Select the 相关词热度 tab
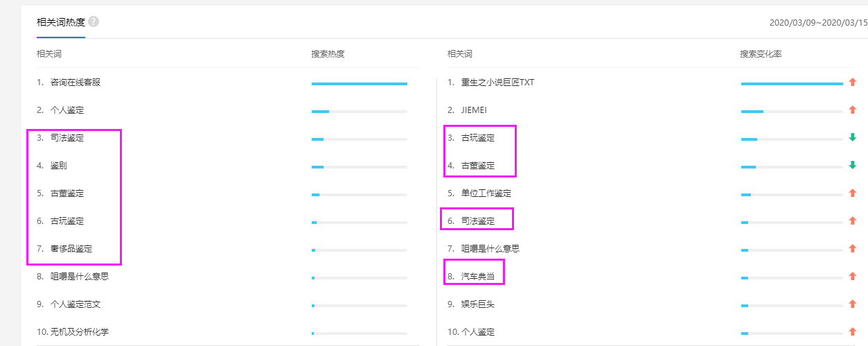The height and width of the screenshot is (346, 868). pos(61,22)
